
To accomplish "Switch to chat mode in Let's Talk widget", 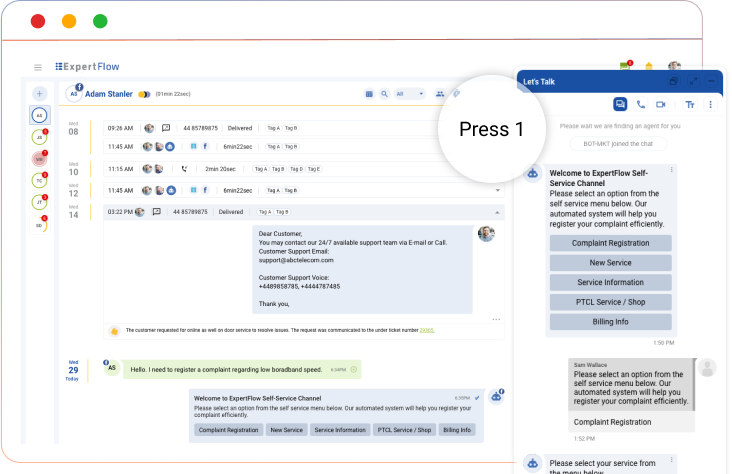I will pyautogui.click(x=620, y=104).
